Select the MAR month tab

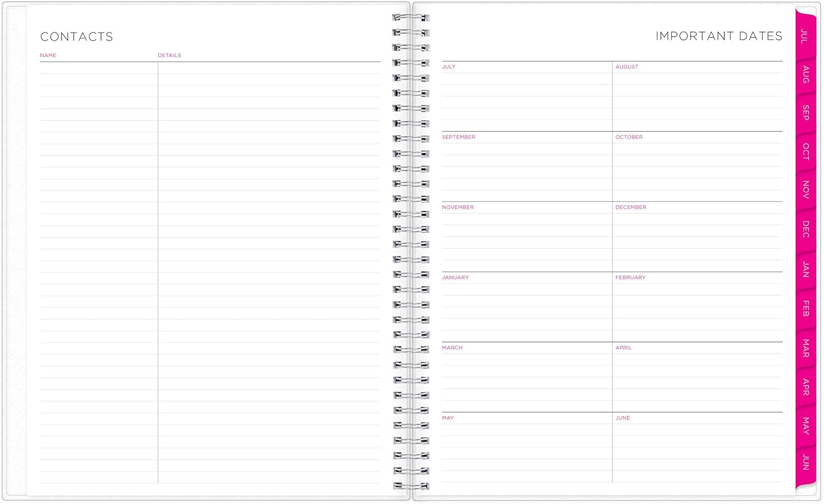point(805,348)
